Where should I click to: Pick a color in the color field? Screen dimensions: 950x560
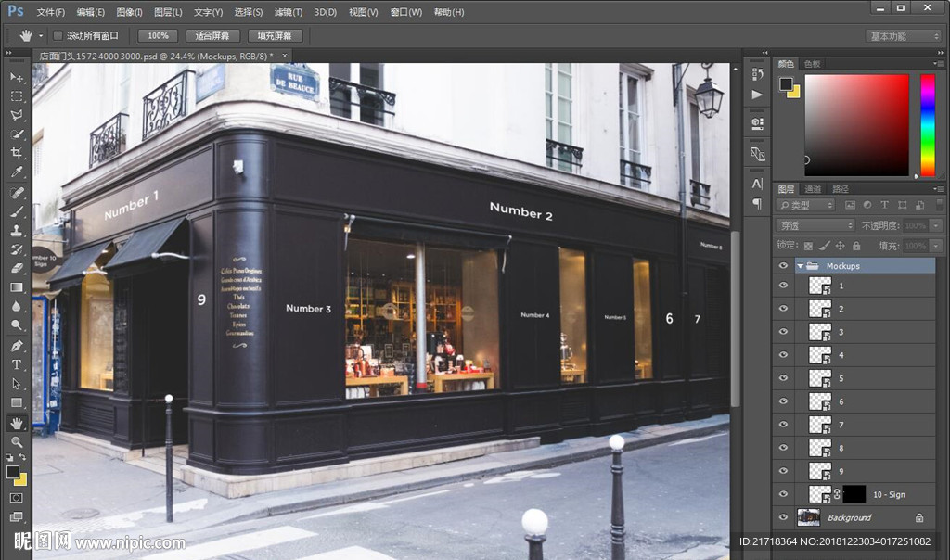pos(856,125)
